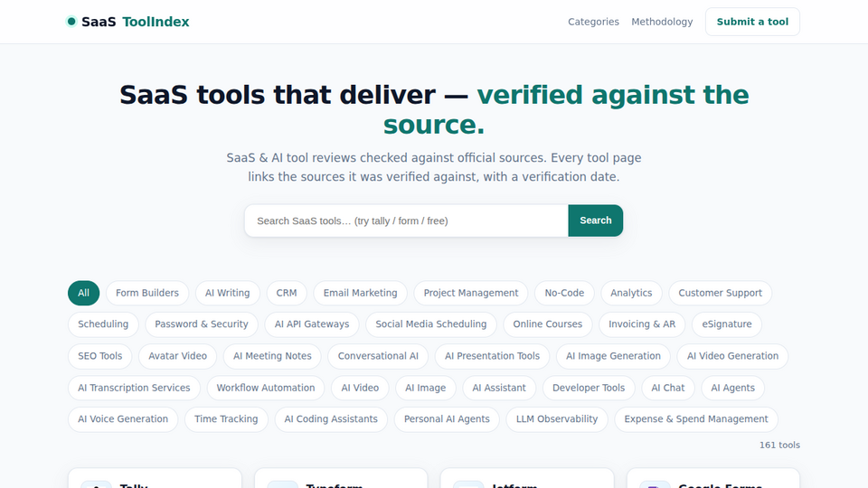The width and height of the screenshot is (868, 488).
Task: Show AI Voice Generation tools
Action: (123, 419)
